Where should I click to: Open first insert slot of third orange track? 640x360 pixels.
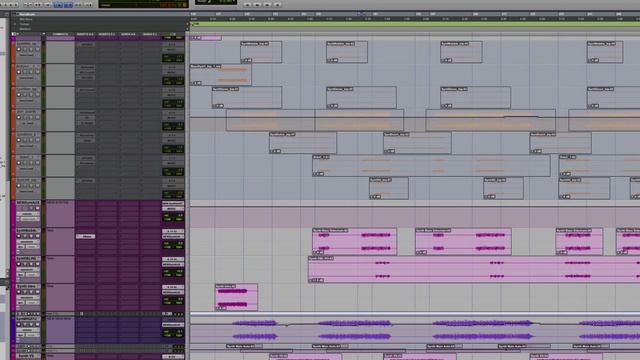click(x=86, y=90)
